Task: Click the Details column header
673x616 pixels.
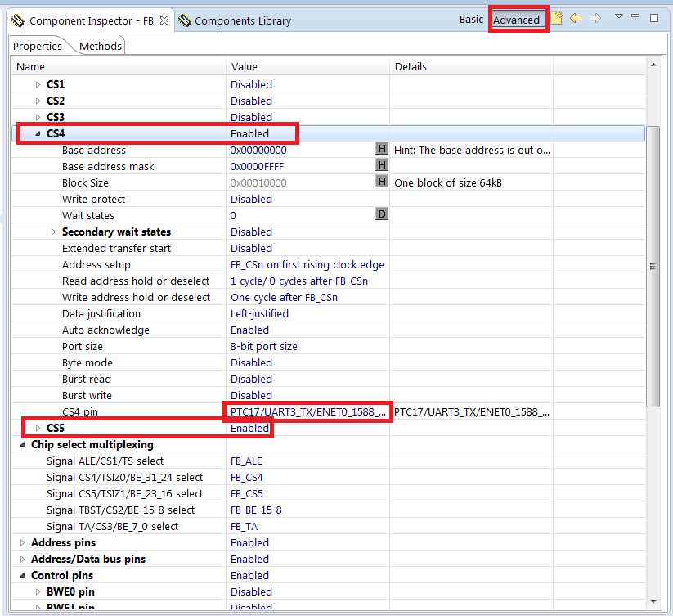Action: [x=471, y=66]
